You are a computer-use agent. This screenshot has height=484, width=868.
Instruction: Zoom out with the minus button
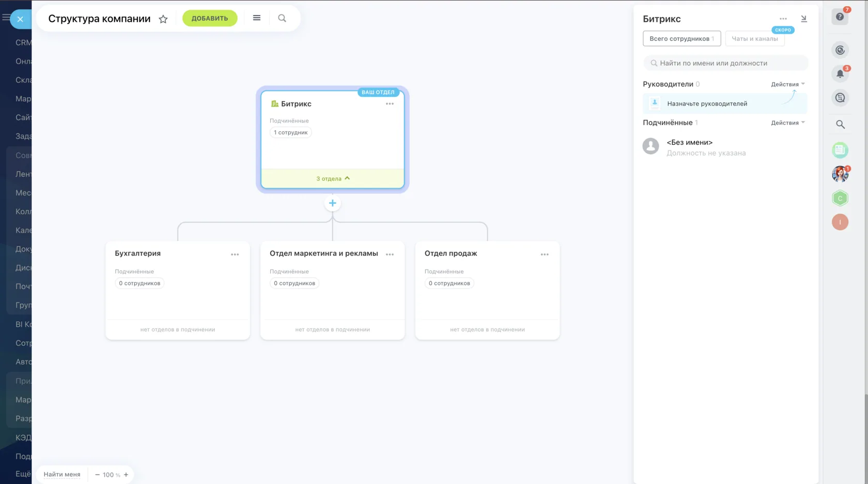tap(97, 475)
